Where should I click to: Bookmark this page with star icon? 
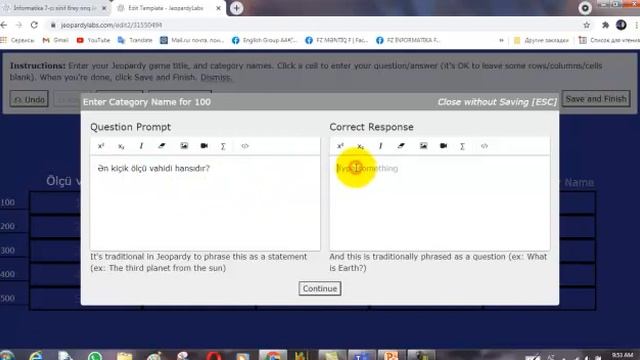[587, 25]
